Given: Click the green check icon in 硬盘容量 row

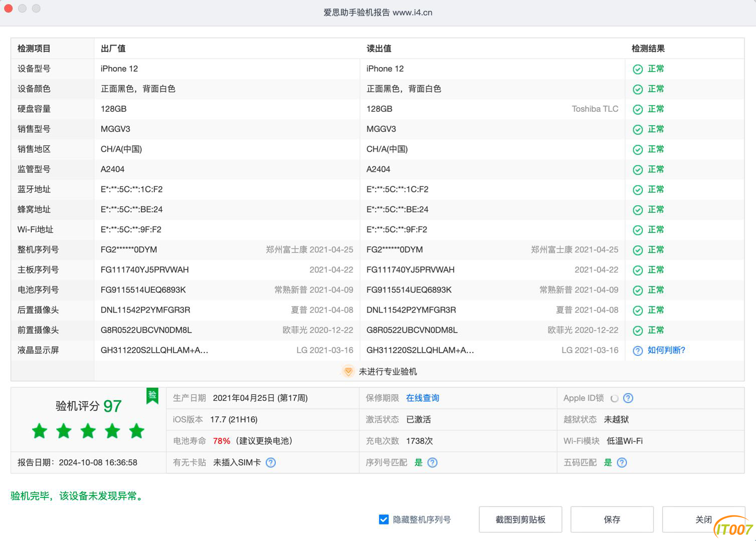Looking at the screenshot, I should pos(638,109).
